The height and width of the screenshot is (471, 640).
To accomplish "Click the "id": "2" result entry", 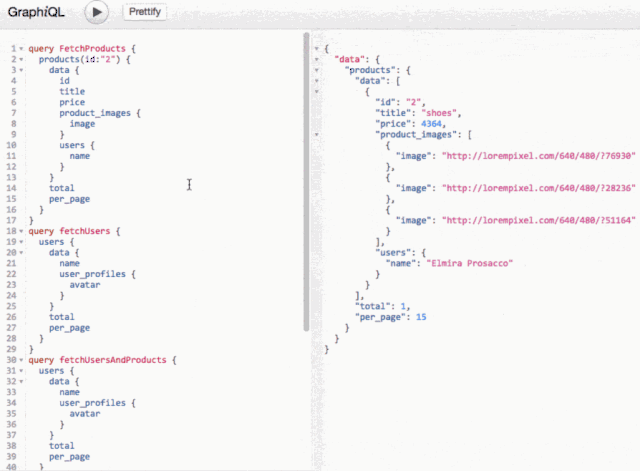I will 400,102.
